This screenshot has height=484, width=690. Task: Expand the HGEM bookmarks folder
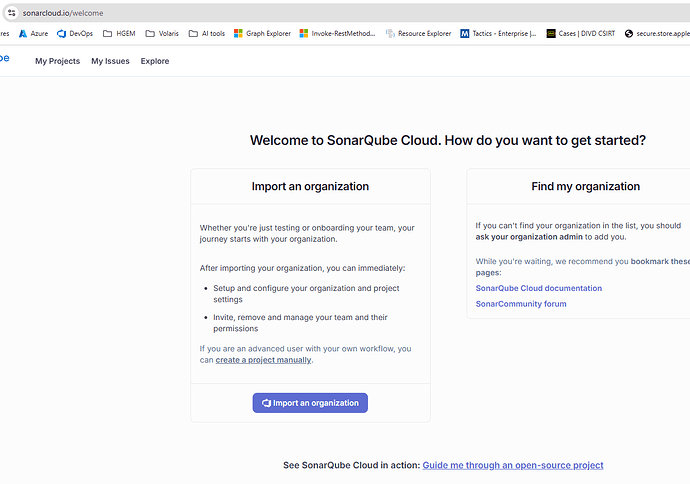[119, 33]
